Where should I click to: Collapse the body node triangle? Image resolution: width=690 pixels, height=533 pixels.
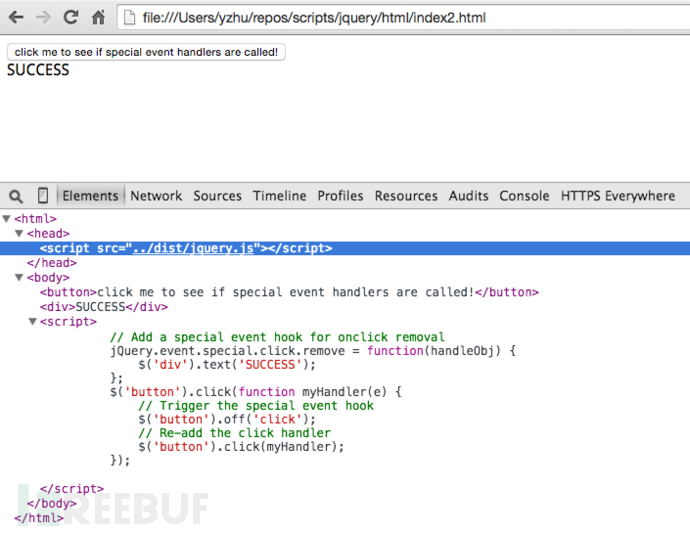coord(19,277)
